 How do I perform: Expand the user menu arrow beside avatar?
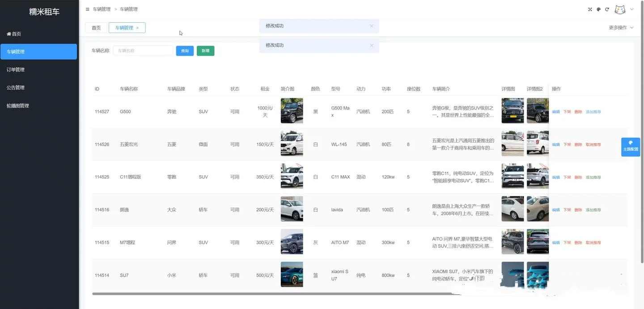tap(632, 9)
